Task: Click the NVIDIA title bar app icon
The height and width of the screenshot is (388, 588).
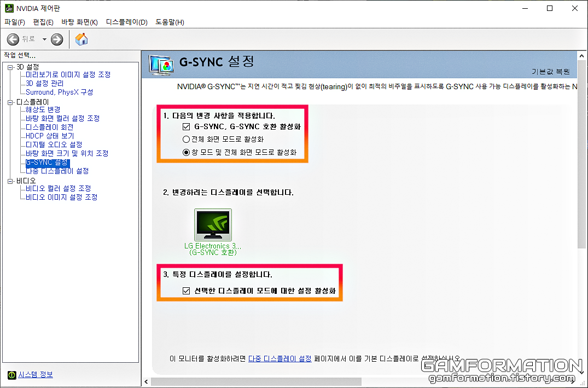Action: (x=9, y=8)
